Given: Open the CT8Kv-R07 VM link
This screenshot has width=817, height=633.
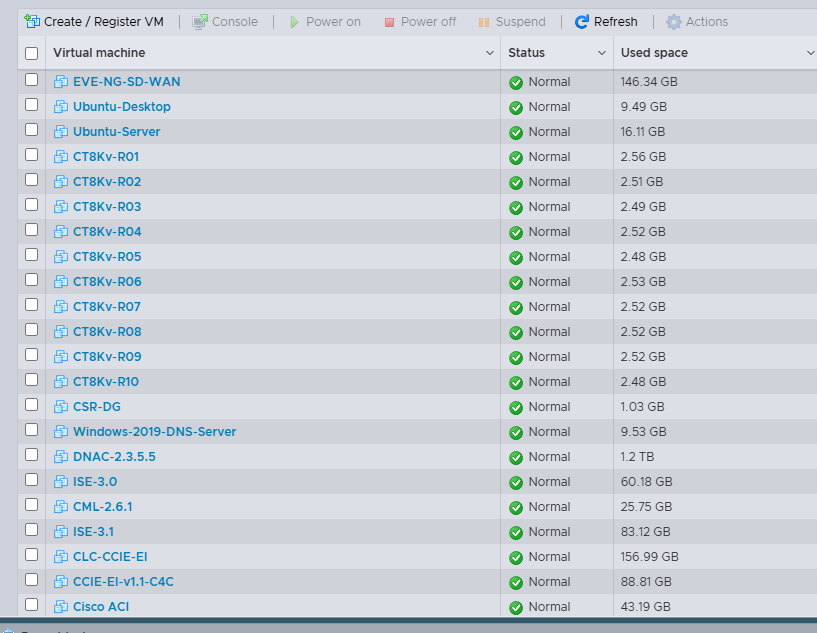Looking at the screenshot, I should (x=107, y=307).
